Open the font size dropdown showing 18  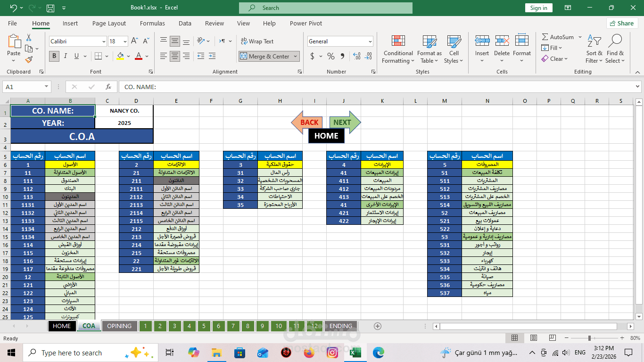click(125, 41)
